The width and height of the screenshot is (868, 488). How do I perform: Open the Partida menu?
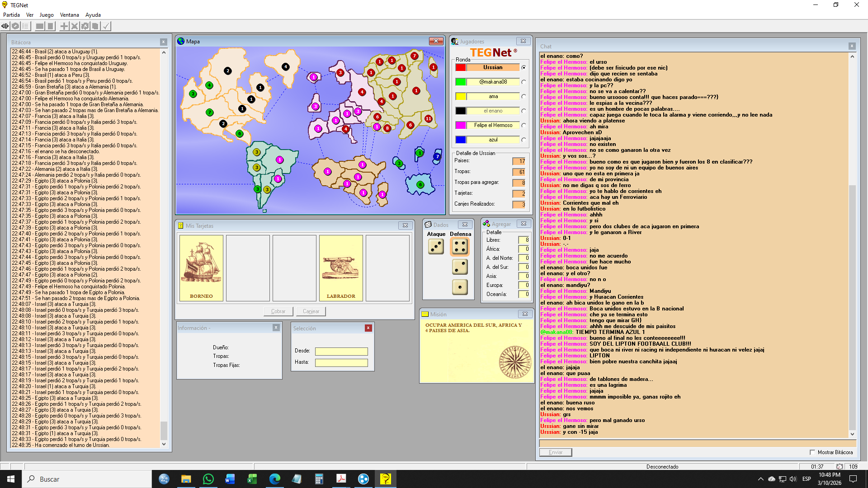11,15
